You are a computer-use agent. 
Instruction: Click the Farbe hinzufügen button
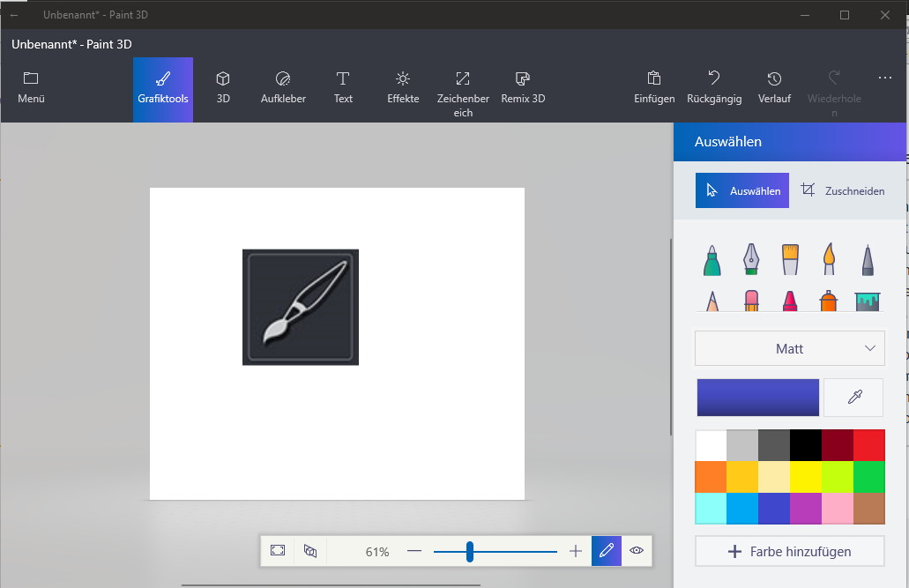pyautogui.click(x=790, y=552)
